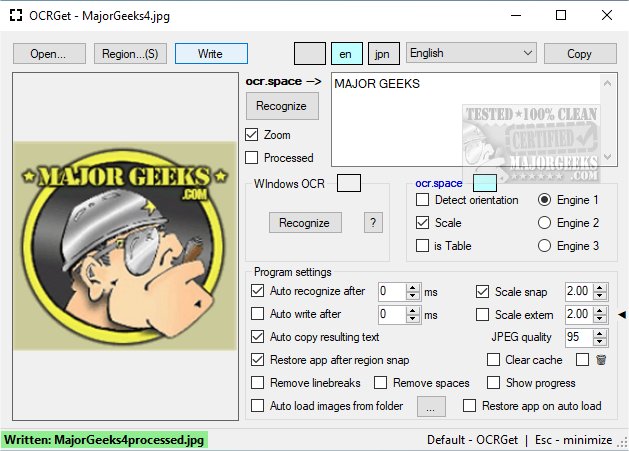The width and height of the screenshot is (629, 451).
Task: Click the black collapse arrow at right edge
Action: coord(622,315)
